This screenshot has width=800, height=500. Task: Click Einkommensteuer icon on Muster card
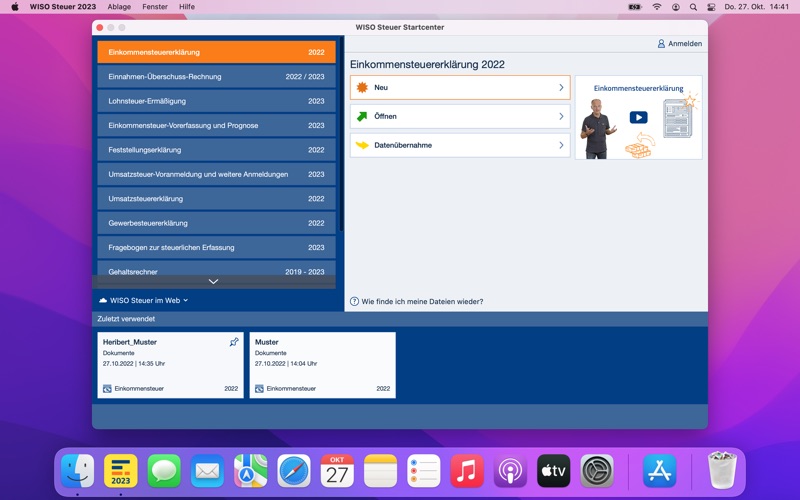point(259,389)
